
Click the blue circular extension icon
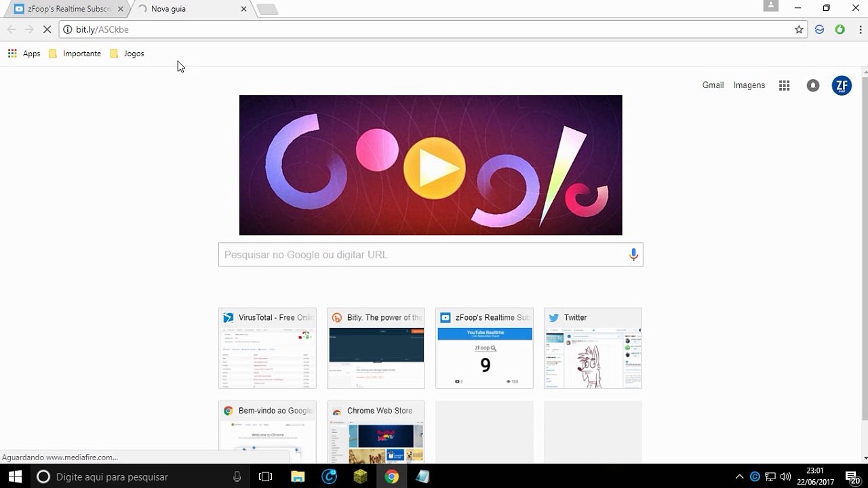click(x=819, y=29)
